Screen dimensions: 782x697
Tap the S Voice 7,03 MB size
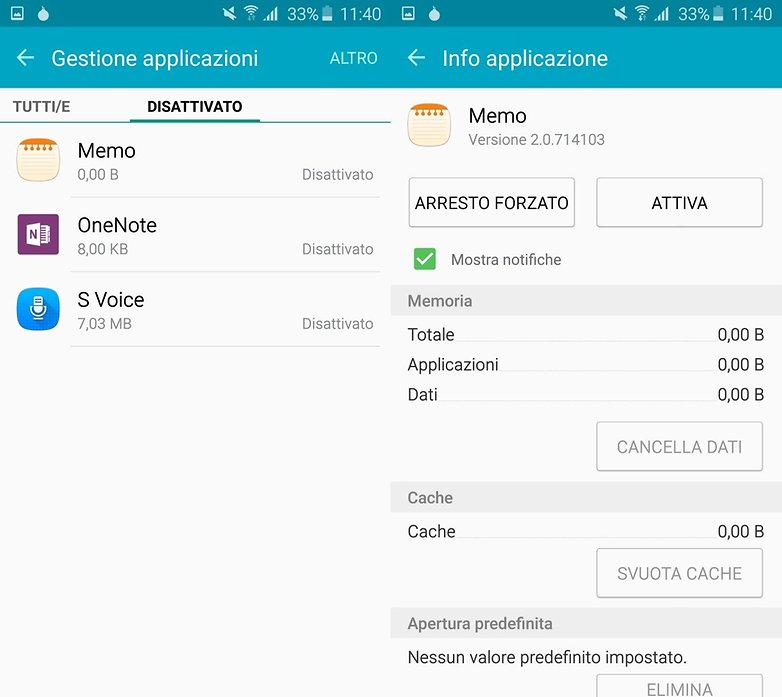tap(104, 324)
